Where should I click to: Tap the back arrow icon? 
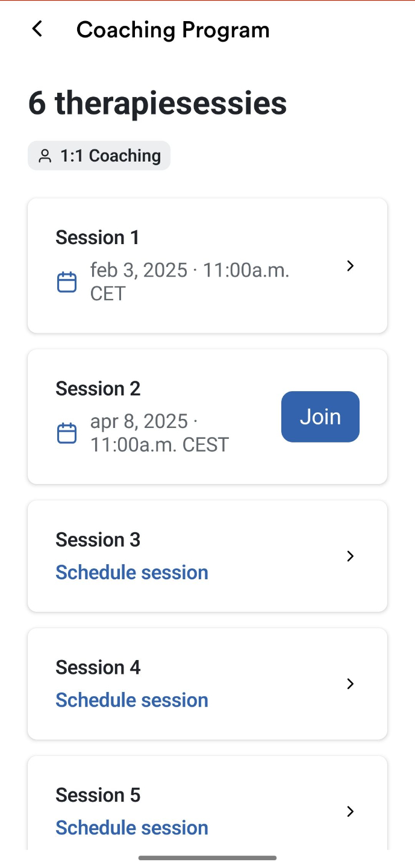click(37, 29)
